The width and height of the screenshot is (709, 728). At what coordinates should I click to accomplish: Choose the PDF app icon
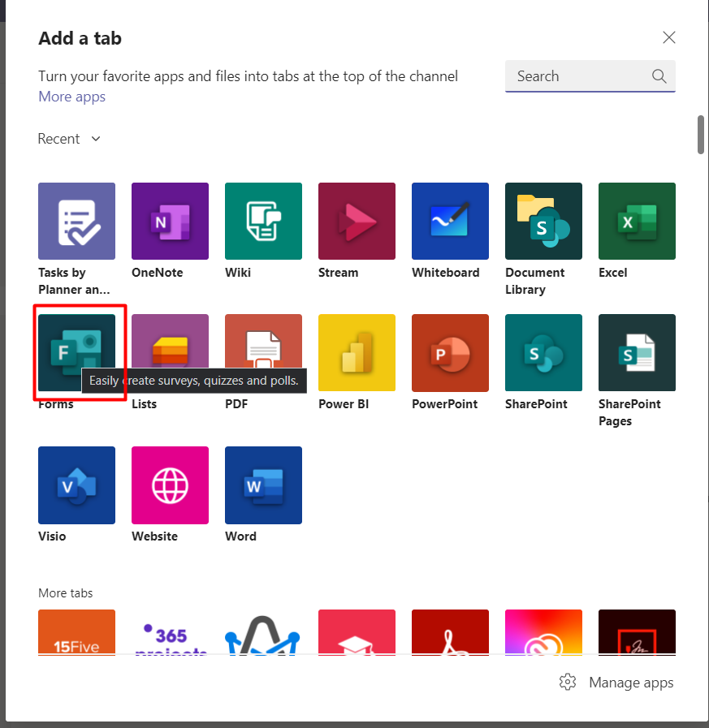(x=263, y=352)
